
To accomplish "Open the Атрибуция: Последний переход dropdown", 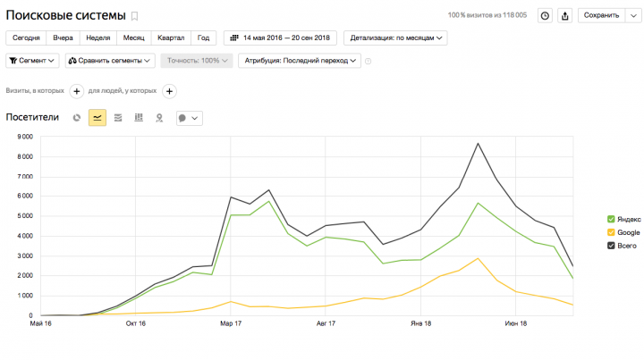I will click(x=300, y=61).
